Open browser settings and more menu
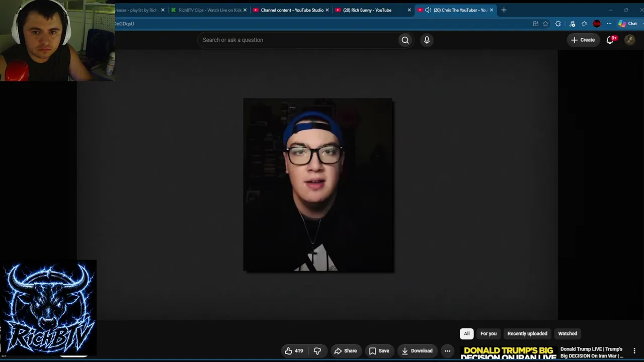This screenshot has width=644, height=362. click(x=609, y=24)
